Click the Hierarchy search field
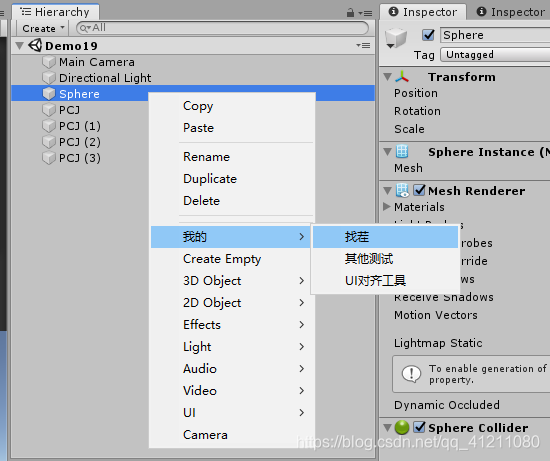 click(222, 28)
